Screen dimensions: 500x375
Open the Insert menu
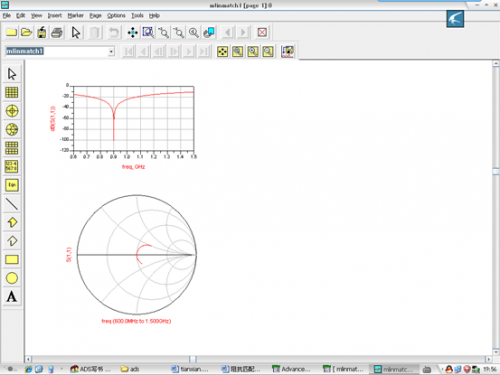[55, 16]
